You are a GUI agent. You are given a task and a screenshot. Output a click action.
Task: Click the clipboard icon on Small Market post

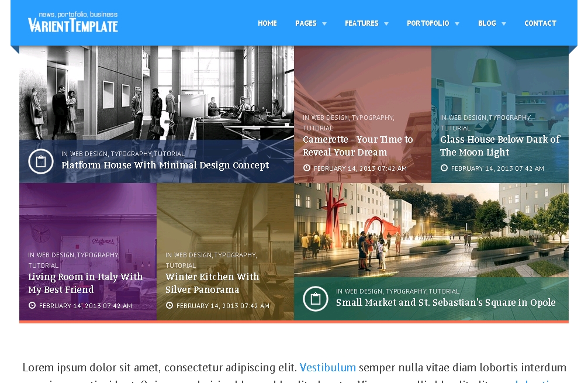(316, 299)
